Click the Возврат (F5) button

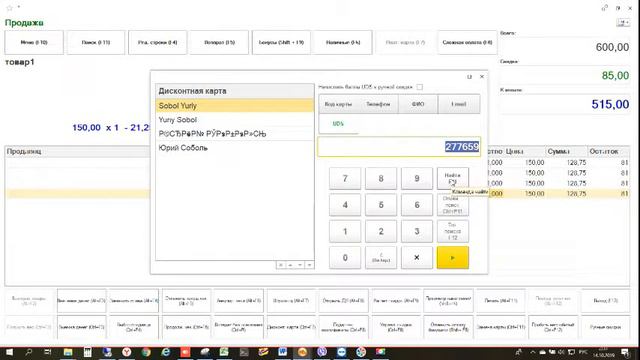point(220,42)
